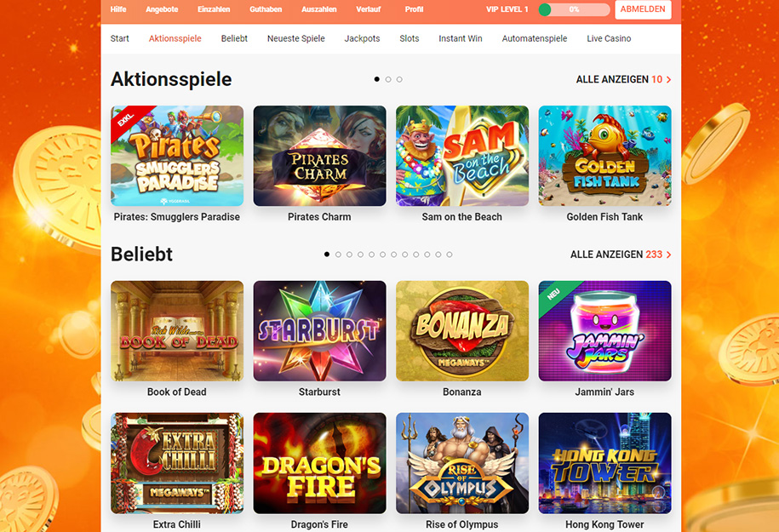Open the Dragon's Fire game tile
Viewport: 779px width, 532px height.
tap(319, 463)
